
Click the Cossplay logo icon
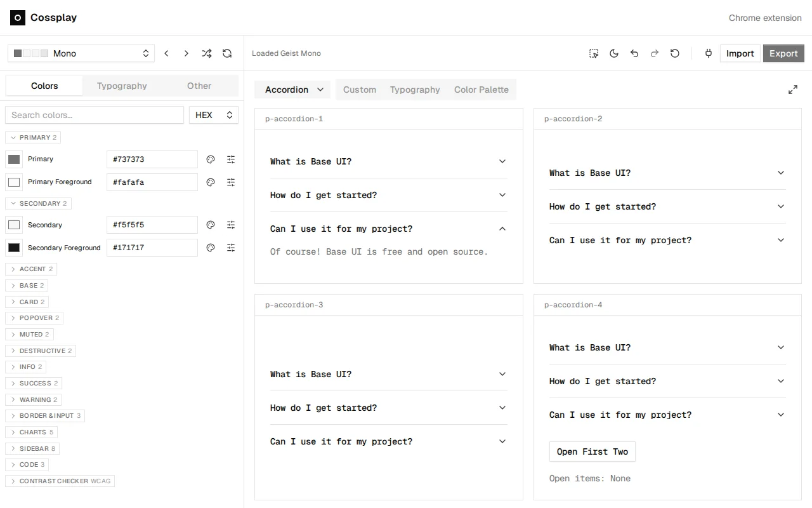(18, 18)
